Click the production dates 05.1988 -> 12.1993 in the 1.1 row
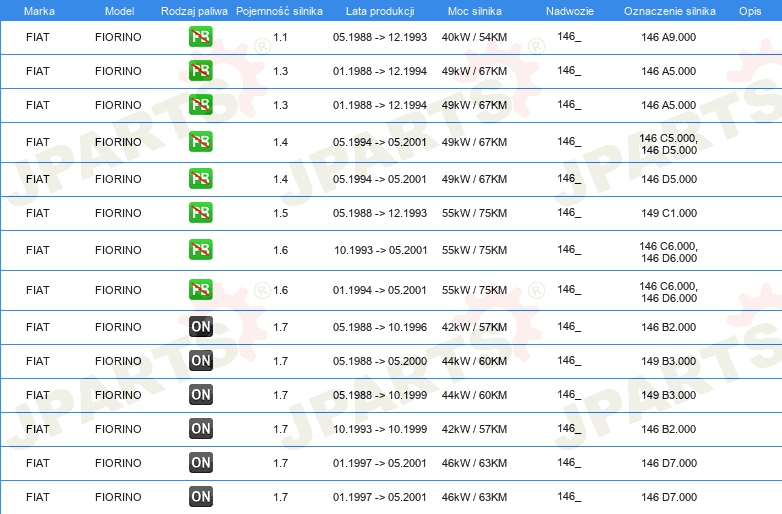The height and width of the screenshot is (514, 782). tap(380, 37)
